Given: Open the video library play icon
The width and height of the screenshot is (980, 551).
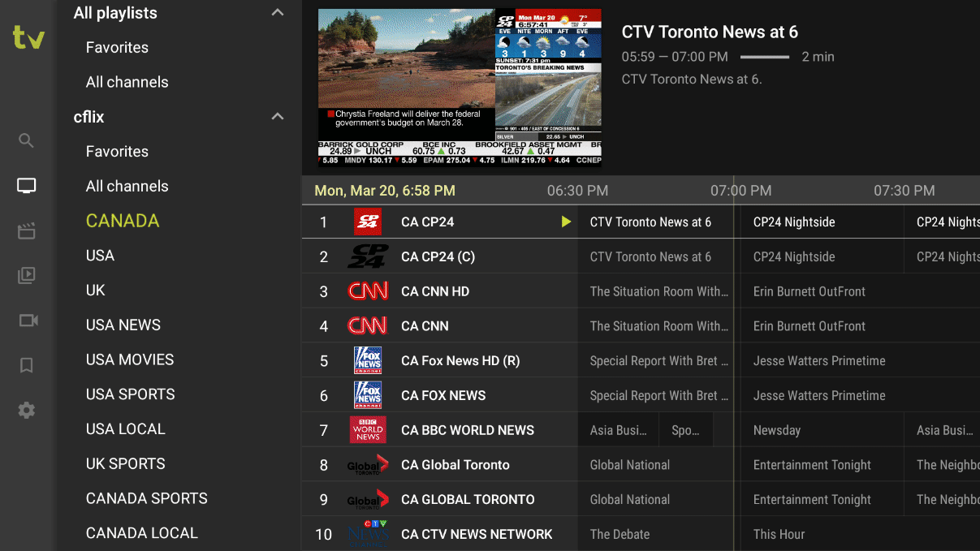Looking at the screenshot, I should (27, 276).
